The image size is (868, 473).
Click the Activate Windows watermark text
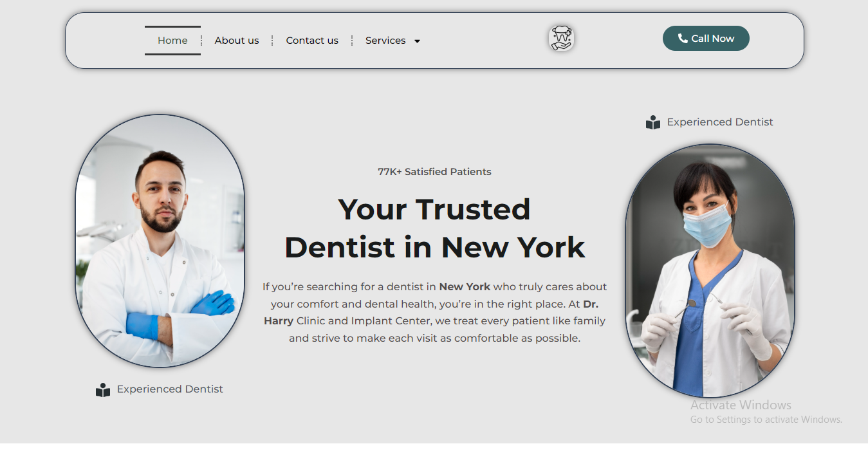click(x=741, y=405)
